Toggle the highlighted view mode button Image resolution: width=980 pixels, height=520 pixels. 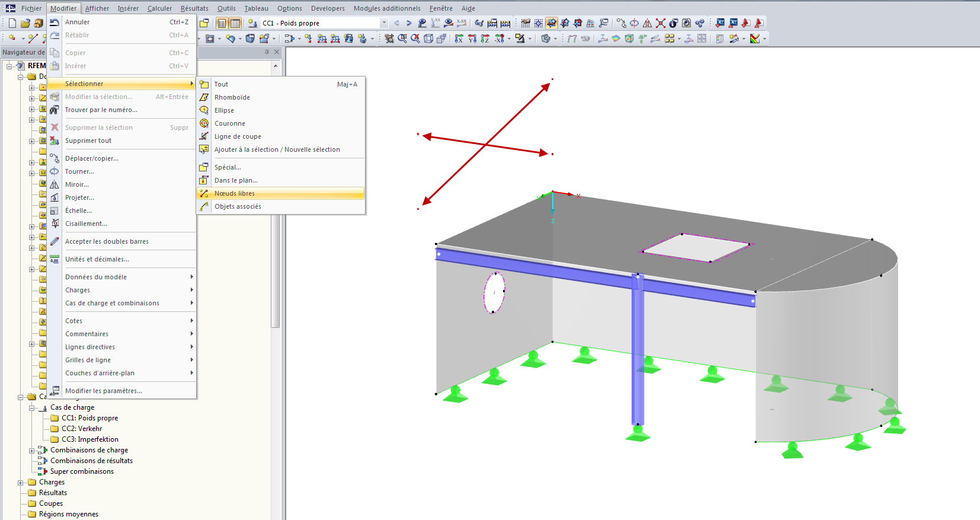(552, 23)
